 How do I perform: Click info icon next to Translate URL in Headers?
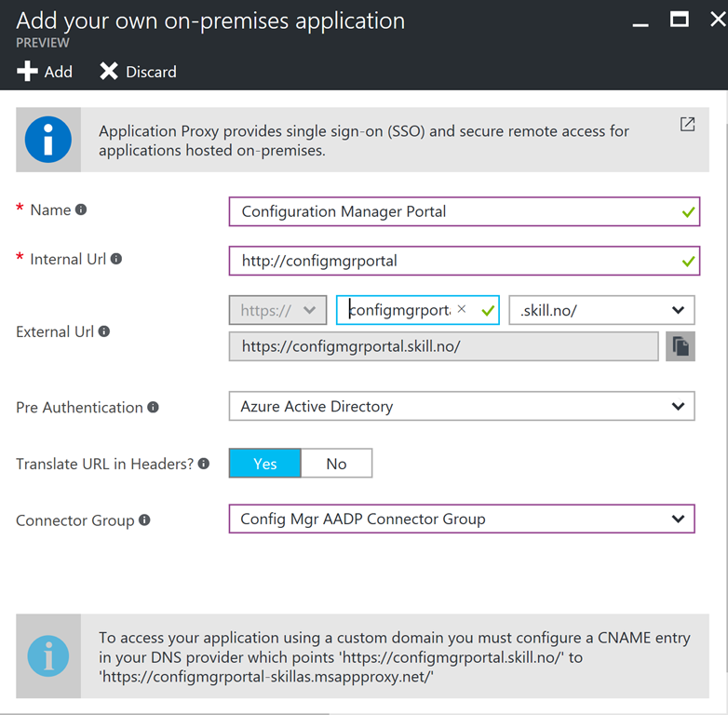click(x=203, y=464)
